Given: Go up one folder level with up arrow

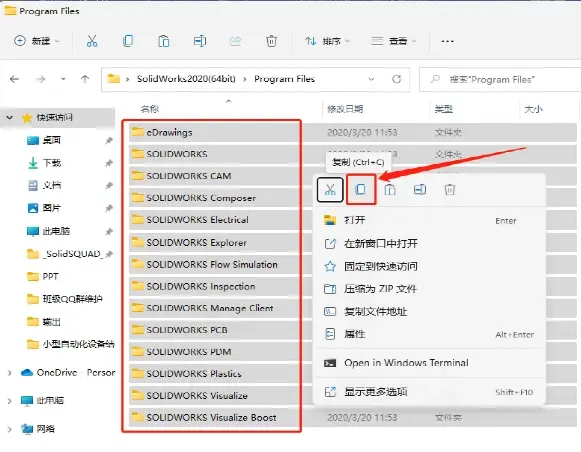Looking at the screenshot, I should pos(85,79).
